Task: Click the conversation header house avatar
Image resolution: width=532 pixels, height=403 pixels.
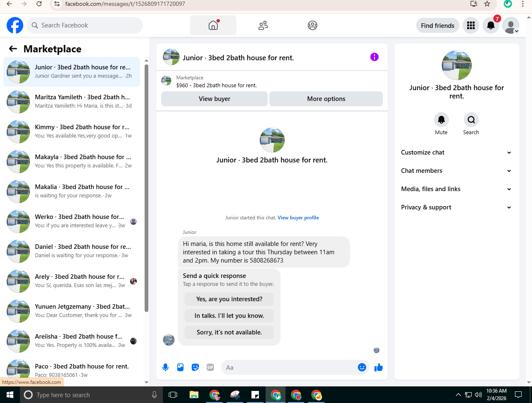Action: (x=171, y=57)
